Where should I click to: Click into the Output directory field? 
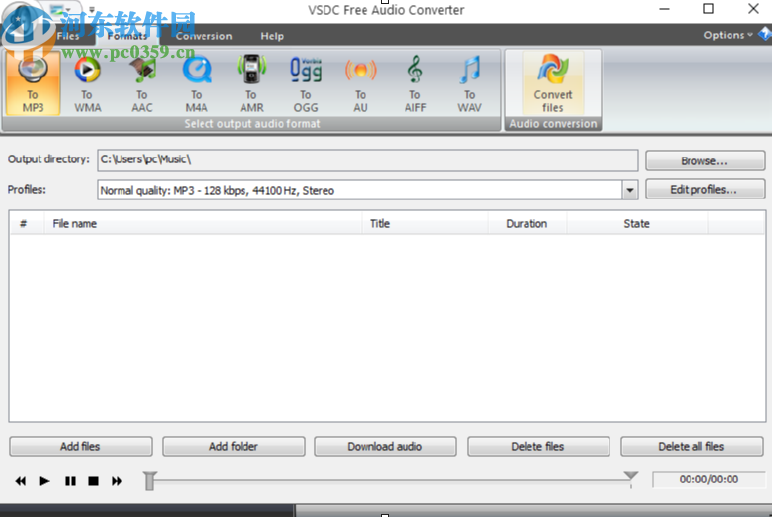[368, 160]
